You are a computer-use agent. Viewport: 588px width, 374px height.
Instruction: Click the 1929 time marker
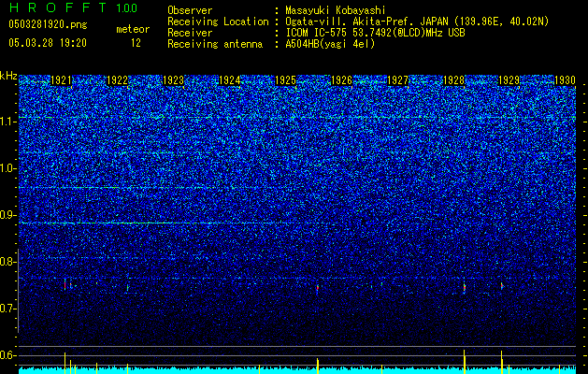point(509,80)
